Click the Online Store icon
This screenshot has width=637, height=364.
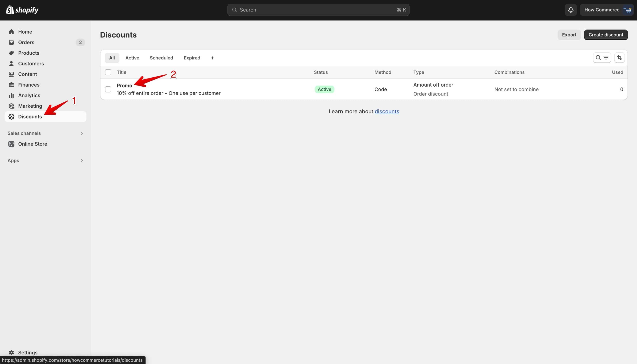tap(11, 144)
